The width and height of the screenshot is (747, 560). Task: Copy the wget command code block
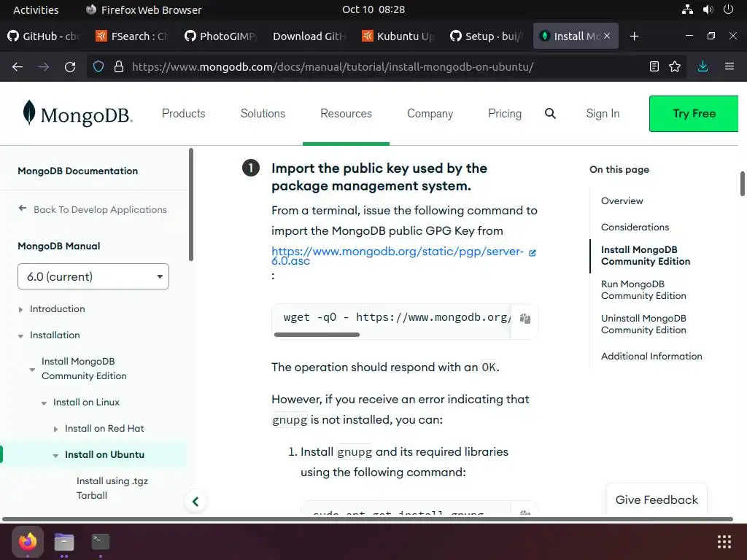coord(525,319)
